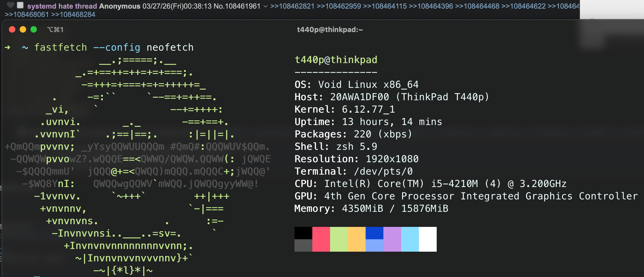The height and width of the screenshot is (277, 644).
Task: Click the cyan color swatch in the palette
Action: tap(410, 239)
